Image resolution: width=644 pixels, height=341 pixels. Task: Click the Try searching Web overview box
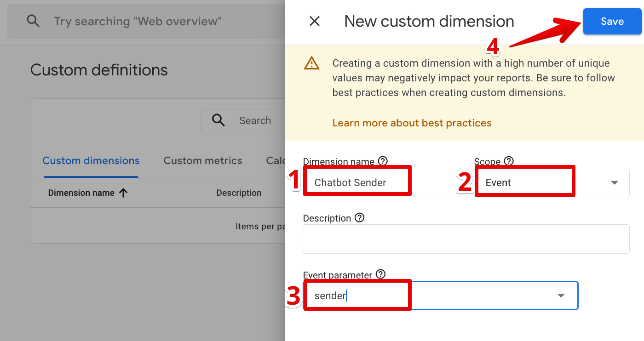coord(138,21)
